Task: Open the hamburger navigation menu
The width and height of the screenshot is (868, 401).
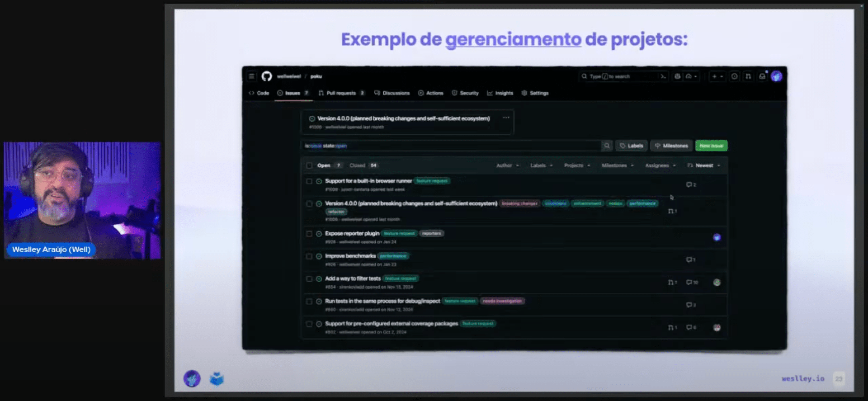Action: tap(251, 76)
